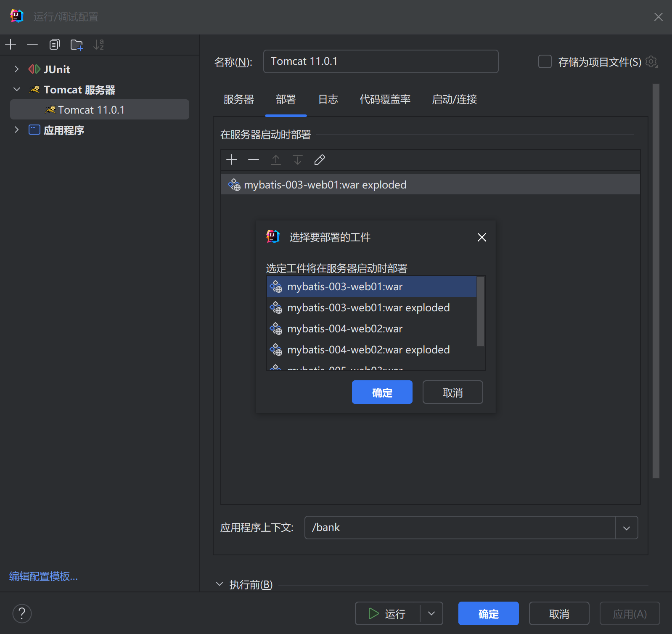
Task: Switch to the 部署 tab
Action: click(x=286, y=100)
